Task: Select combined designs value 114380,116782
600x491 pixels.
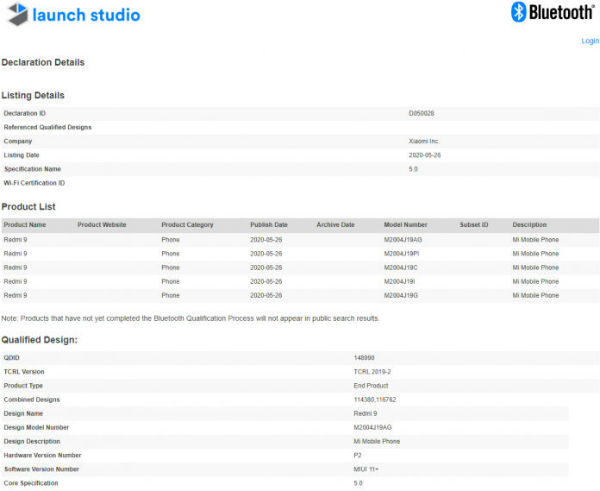Action: click(375, 400)
